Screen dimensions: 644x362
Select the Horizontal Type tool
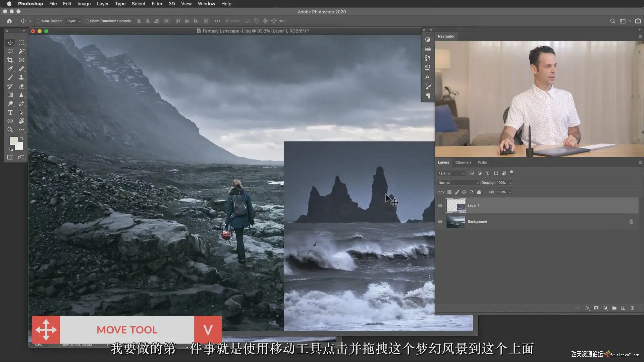[x=10, y=112]
